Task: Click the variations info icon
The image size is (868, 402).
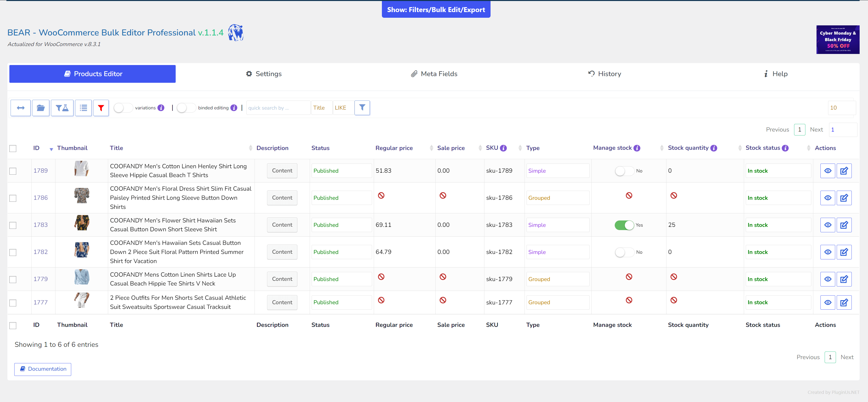Action: [161, 108]
